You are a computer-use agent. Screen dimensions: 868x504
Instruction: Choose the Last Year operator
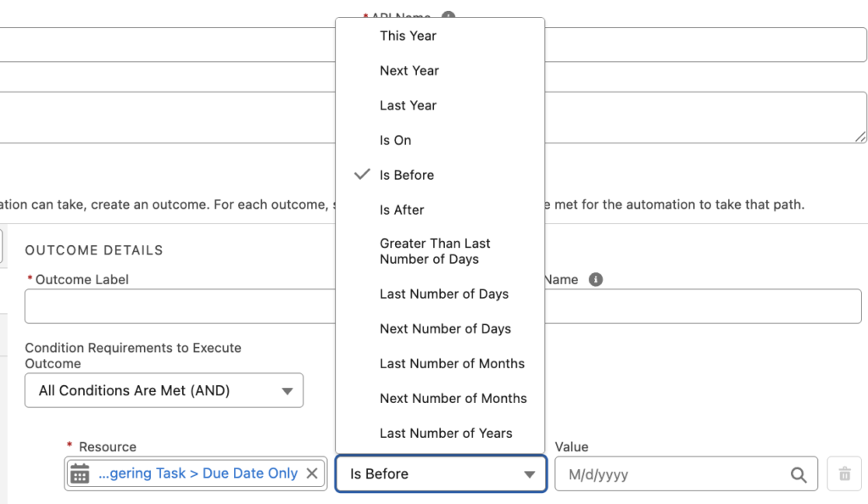[x=409, y=105]
